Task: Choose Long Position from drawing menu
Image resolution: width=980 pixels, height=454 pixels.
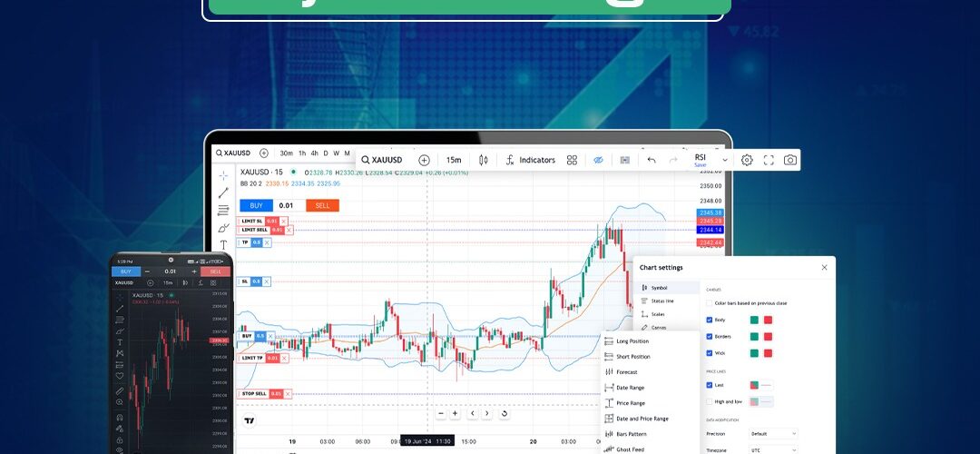Action: (x=627, y=341)
